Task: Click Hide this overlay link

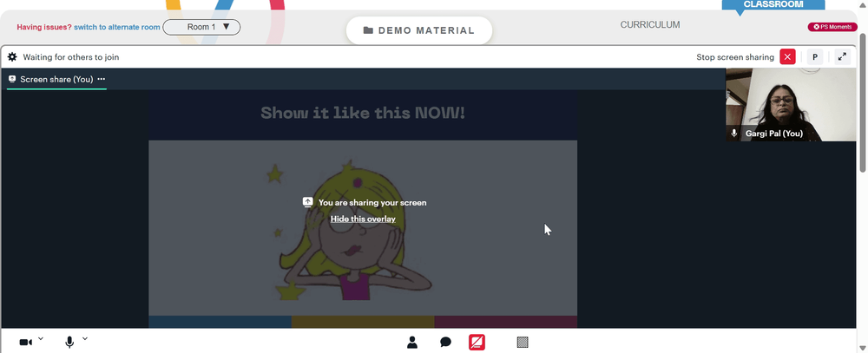Action: [363, 219]
